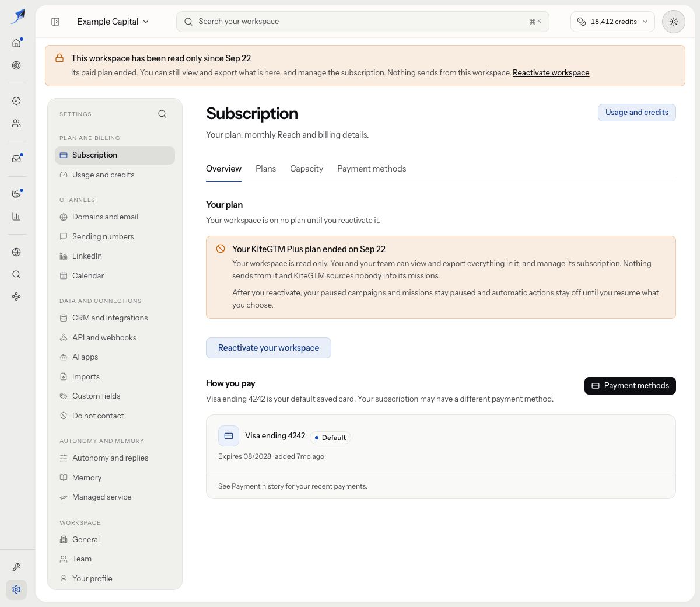Viewport: 700px width, 607px height.
Task: Open Autonomy and replies settings
Action: click(x=115, y=458)
